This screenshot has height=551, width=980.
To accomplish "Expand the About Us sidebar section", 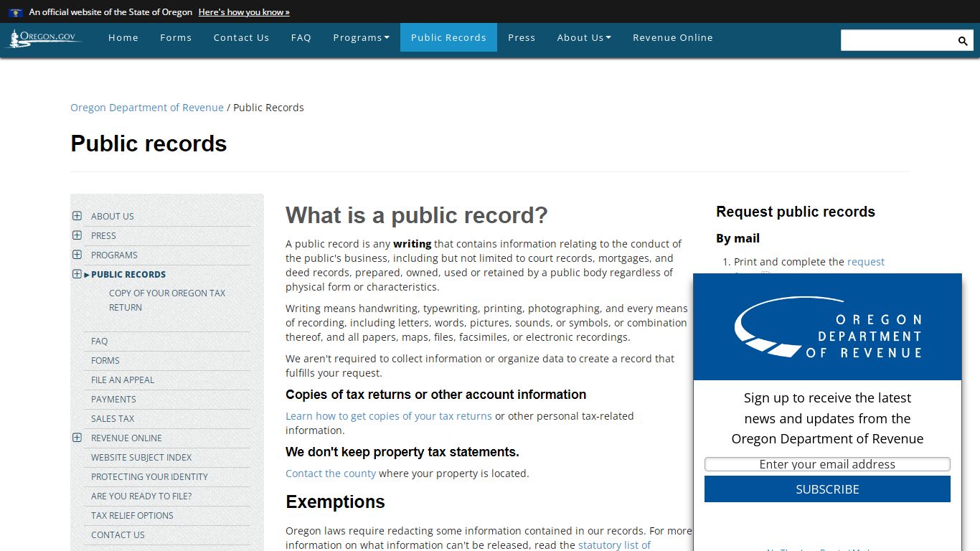I will click(77, 216).
